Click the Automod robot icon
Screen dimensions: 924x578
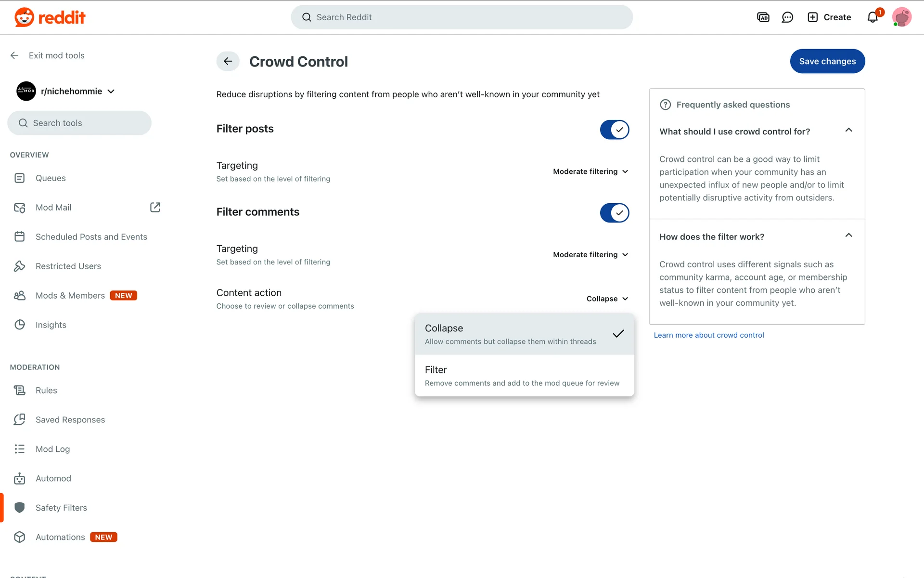[19, 478]
